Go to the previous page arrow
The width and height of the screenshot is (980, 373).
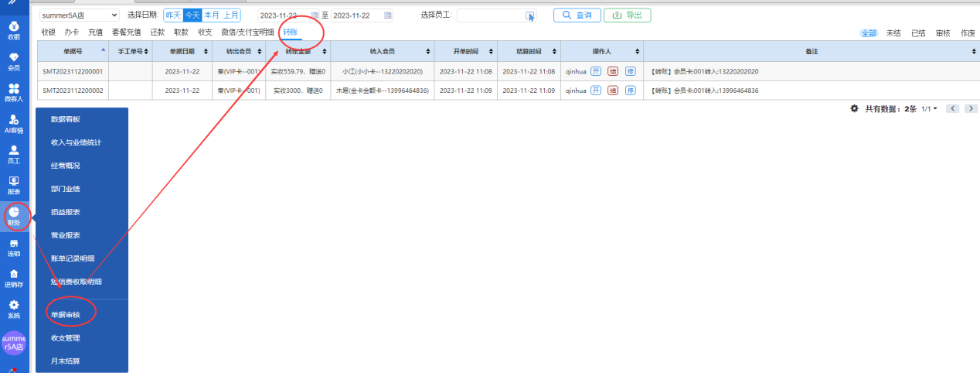(x=953, y=108)
